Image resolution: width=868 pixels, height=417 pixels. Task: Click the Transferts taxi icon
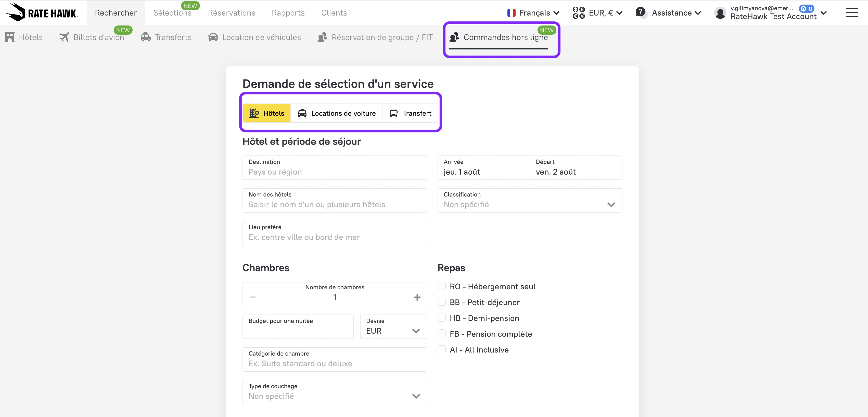(146, 37)
